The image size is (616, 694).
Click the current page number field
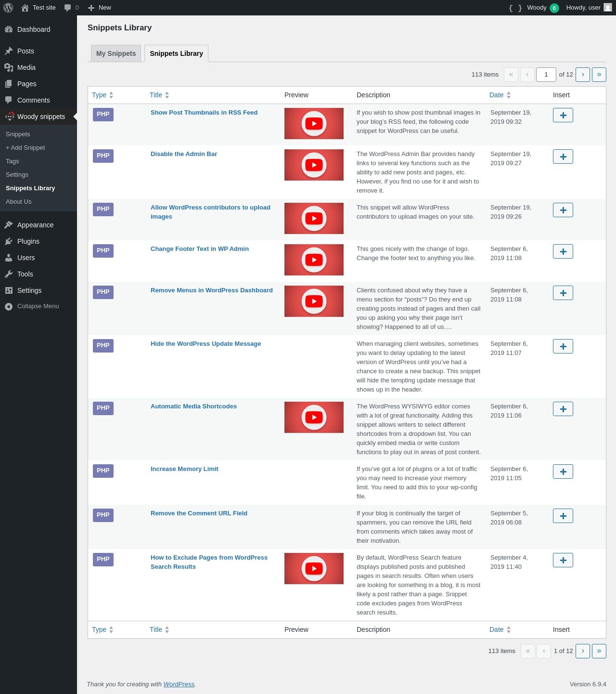pyautogui.click(x=546, y=75)
